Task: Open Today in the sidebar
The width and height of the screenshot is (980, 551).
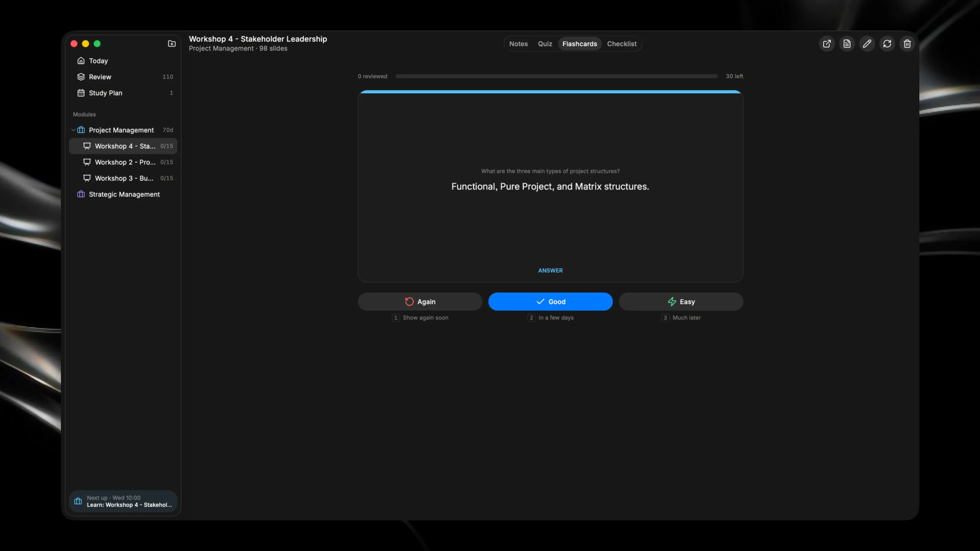Action: [x=123, y=61]
